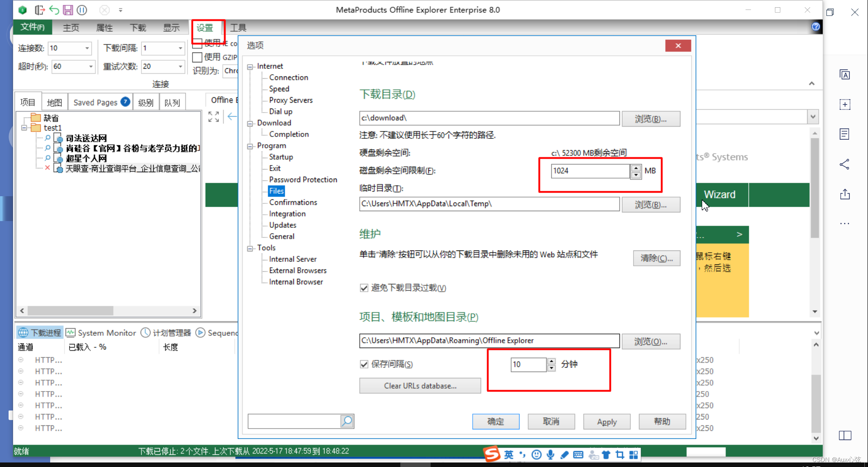Click the Sogou microphone voice input icon
Screen dimensions: 868x467
coord(550,455)
